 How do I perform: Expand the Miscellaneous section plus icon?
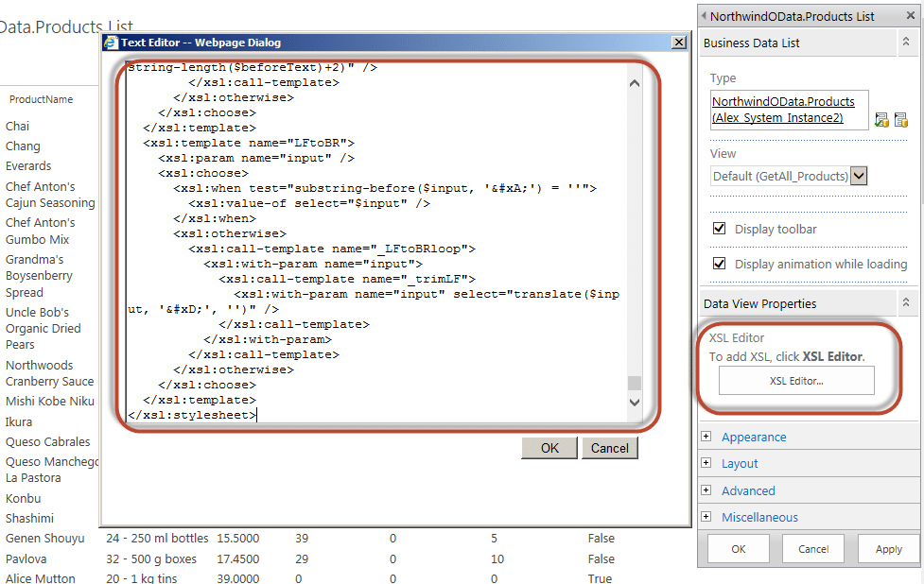706,516
